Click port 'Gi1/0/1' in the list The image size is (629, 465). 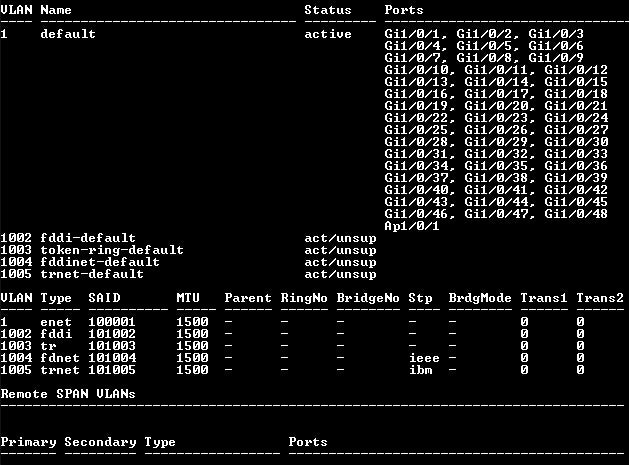click(412, 34)
